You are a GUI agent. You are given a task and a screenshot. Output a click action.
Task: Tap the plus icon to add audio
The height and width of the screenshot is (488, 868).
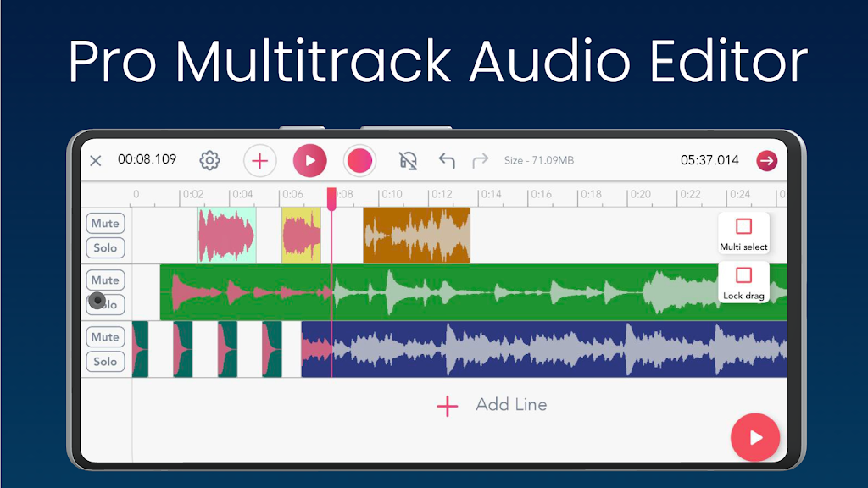[x=259, y=161]
